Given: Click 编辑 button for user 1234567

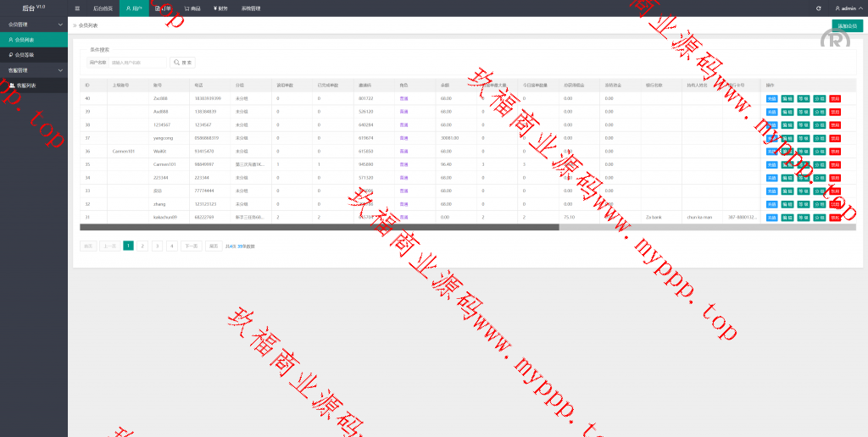Looking at the screenshot, I should point(787,124).
